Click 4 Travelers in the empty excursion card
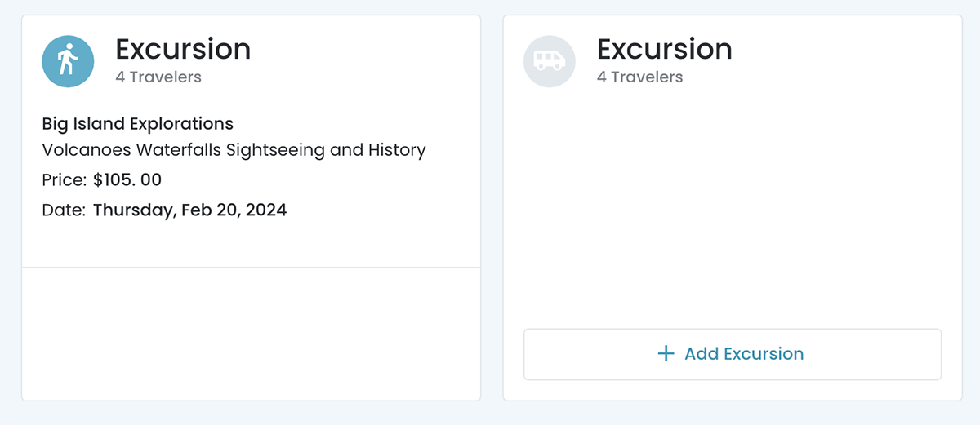The image size is (980, 425). (x=639, y=77)
